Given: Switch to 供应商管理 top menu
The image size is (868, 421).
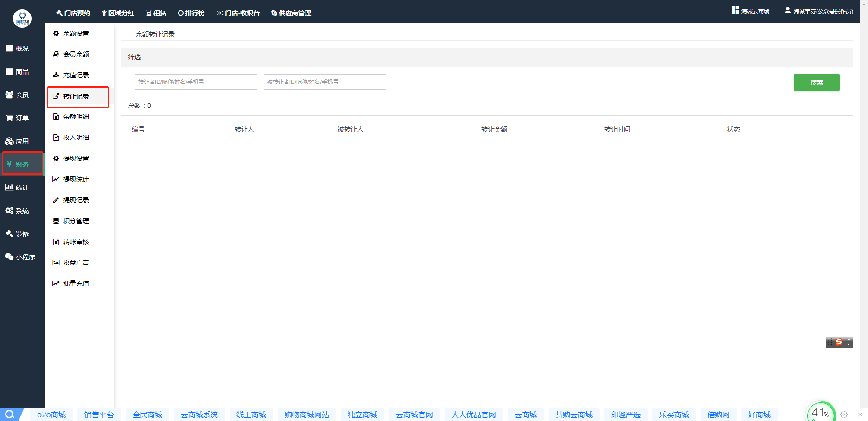Looking at the screenshot, I should click(291, 13).
